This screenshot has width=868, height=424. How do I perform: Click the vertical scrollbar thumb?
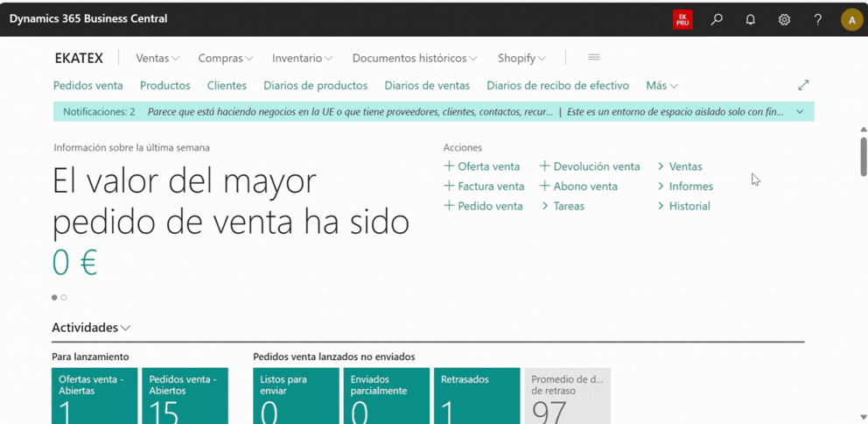click(864, 156)
